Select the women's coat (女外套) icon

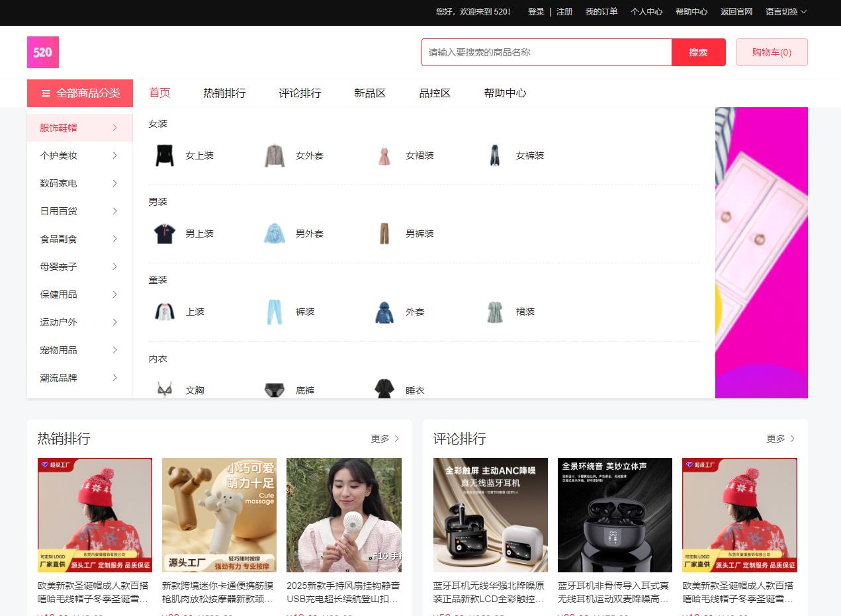(x=274, y=155)
